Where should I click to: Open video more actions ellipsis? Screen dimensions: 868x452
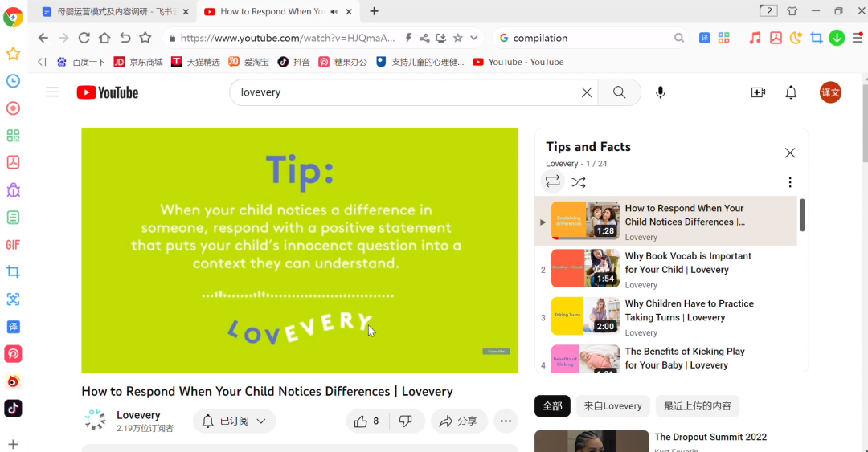point(506,421)
